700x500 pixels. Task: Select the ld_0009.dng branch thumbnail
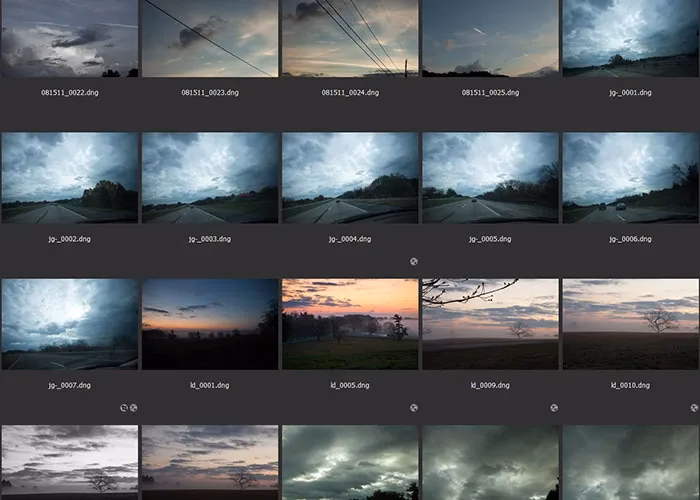click(x=490, y=324)
